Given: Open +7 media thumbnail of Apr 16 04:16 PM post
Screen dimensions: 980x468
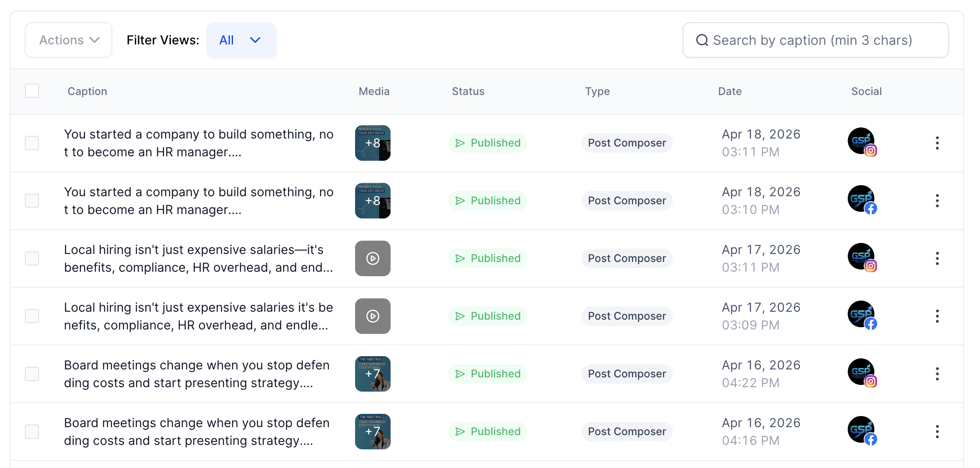Looking at the screenshot, I should [373, 432].
